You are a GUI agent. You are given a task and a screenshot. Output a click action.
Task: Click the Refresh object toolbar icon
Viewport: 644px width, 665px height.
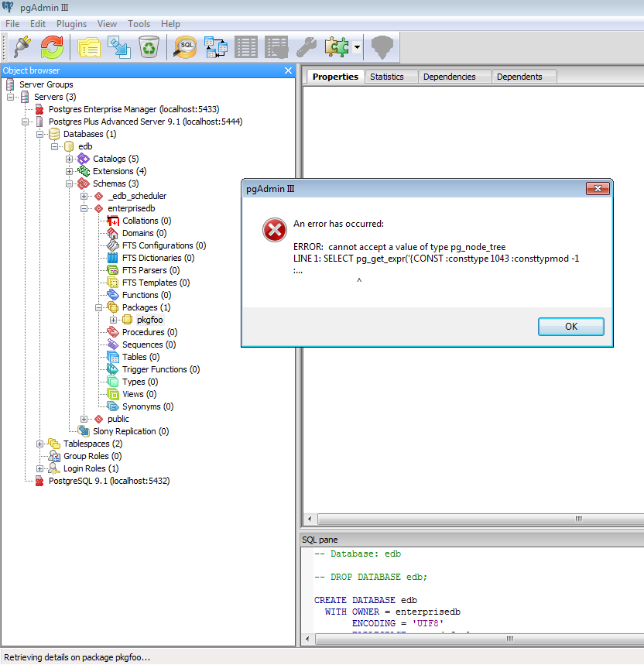click(52, 47)
